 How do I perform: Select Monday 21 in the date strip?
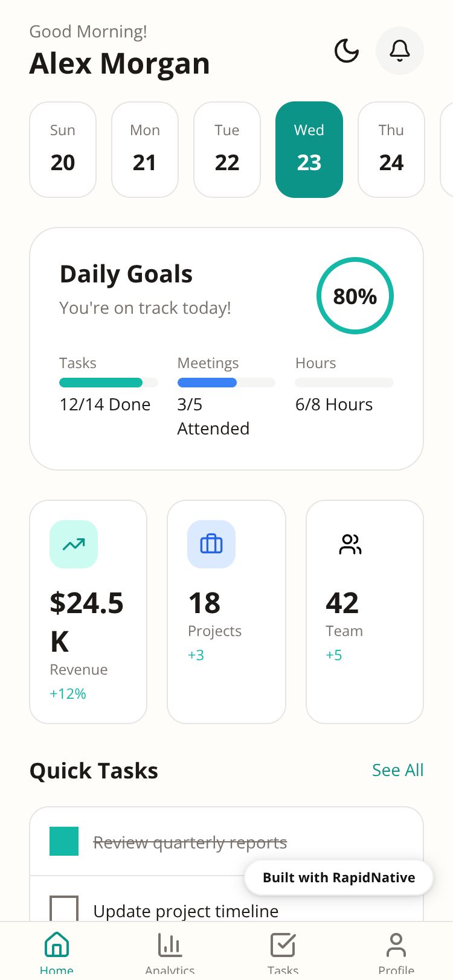click(145, 150)
